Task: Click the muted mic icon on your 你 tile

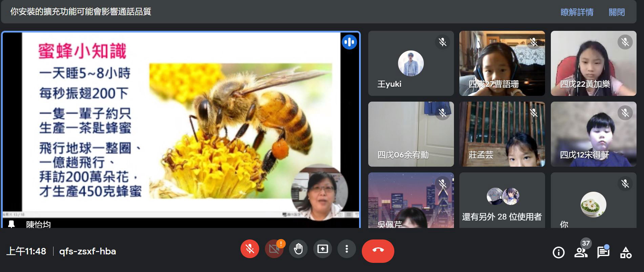Action: point(625,184)
